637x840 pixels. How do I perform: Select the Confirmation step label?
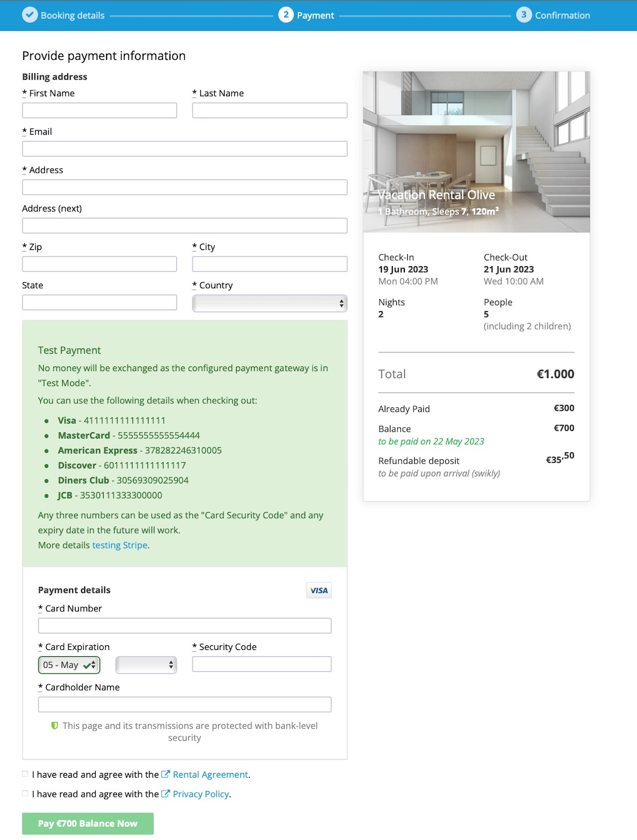click(x=562, y=16)
